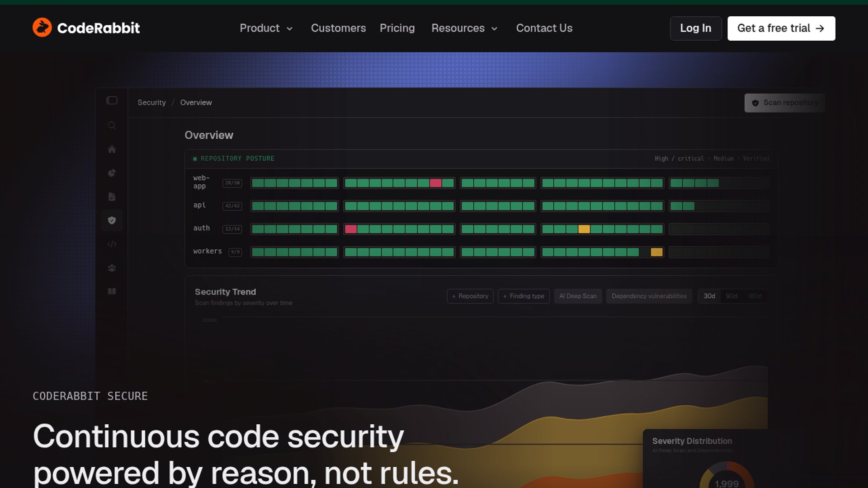Open the pie chart analytics sidebar icon
The width and height of the screenshot is (868, 488).
coord(112,173)
